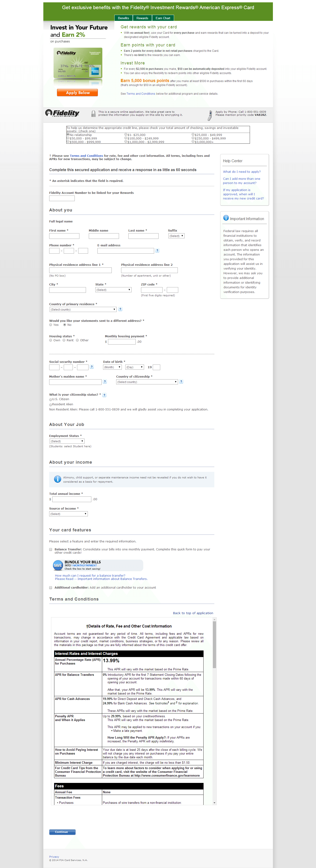Click the Bundle Your Bills SAVE badge

click(58, 565)
